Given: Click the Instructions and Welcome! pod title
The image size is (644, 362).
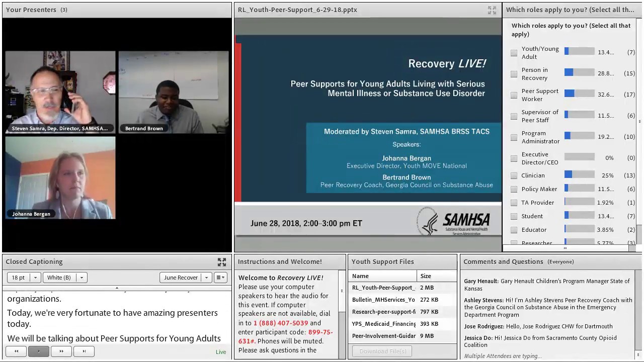Looking at the screenshot, I should pos(280,261).
